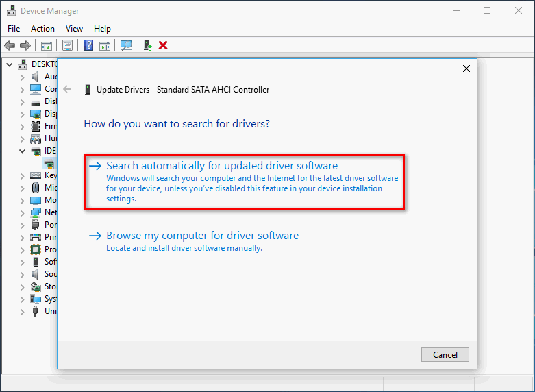535x392 pixels.
Task: Open the Action menu
Action: click(x=42, y=29)
